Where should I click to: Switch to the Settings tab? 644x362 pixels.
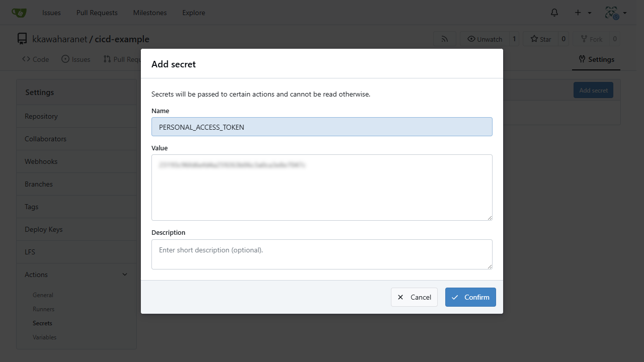coord(597,59)
